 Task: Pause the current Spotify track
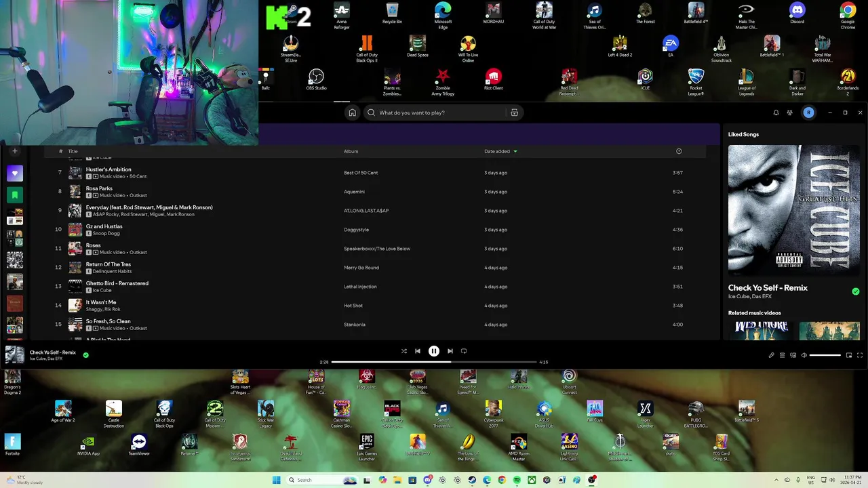pyautogui.click(x=434, y=351)
